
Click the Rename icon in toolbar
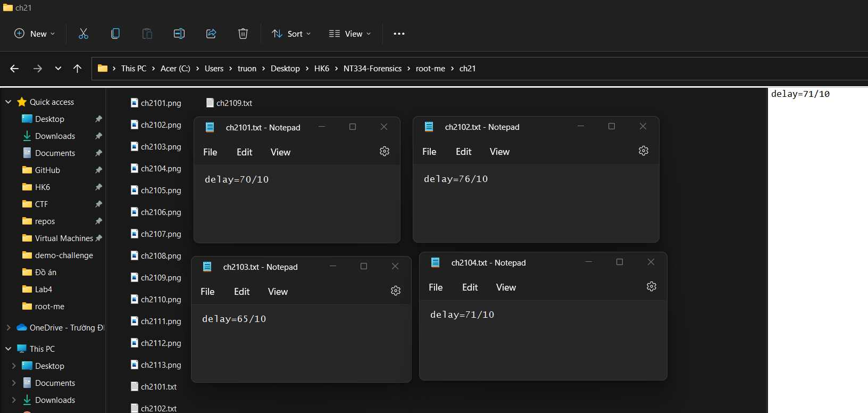pos(179,34)
